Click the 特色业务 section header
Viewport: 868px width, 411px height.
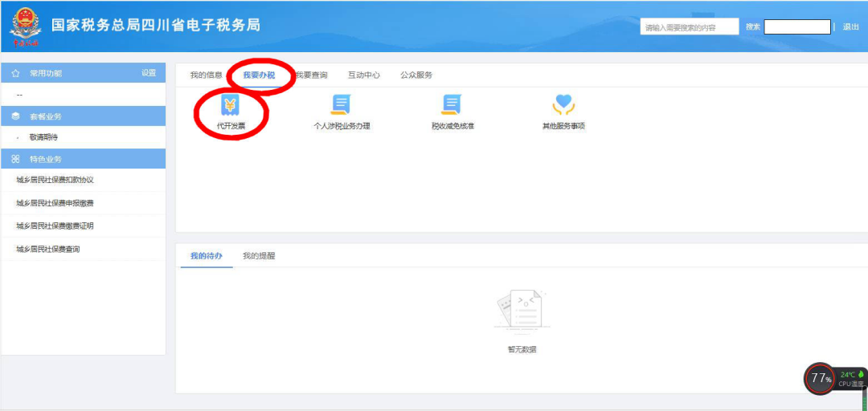point(83,159)
